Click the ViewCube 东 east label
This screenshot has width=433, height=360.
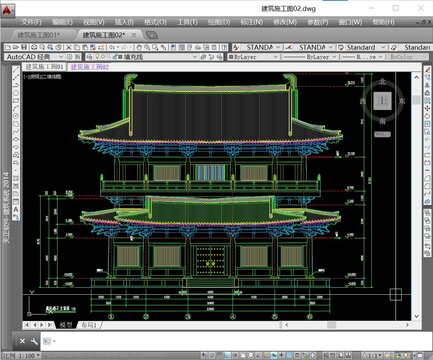tap(402, 101)
